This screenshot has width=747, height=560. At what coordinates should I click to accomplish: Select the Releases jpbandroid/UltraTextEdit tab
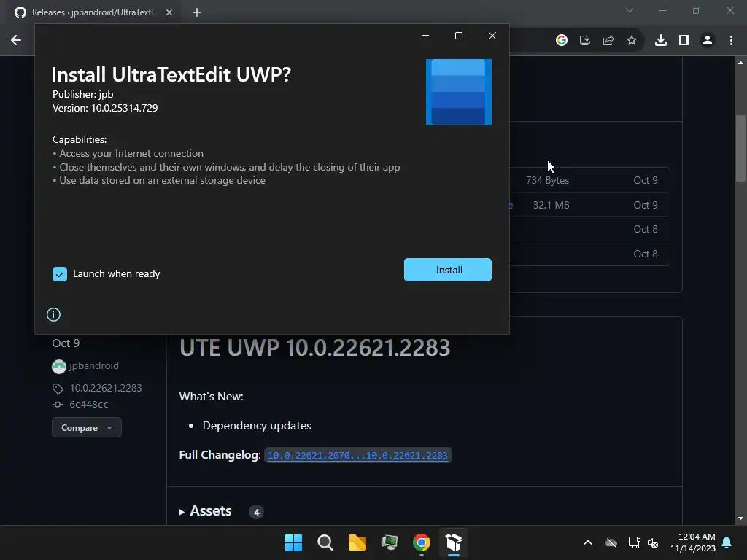(x=93, y=12)
